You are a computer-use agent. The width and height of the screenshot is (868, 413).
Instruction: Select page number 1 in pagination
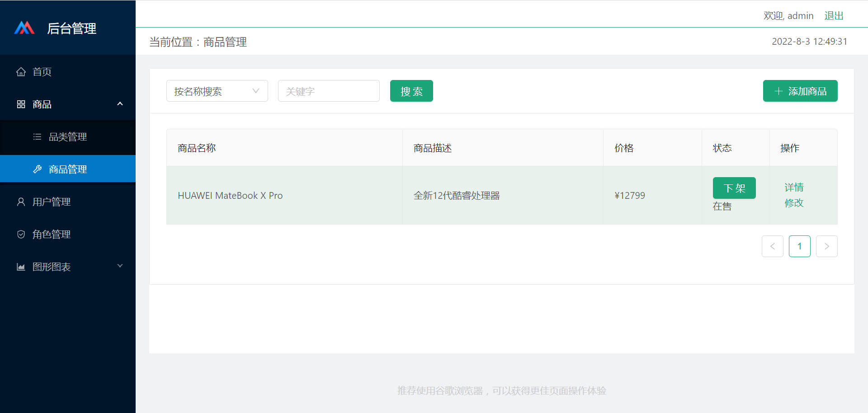[x=799, y=246]
